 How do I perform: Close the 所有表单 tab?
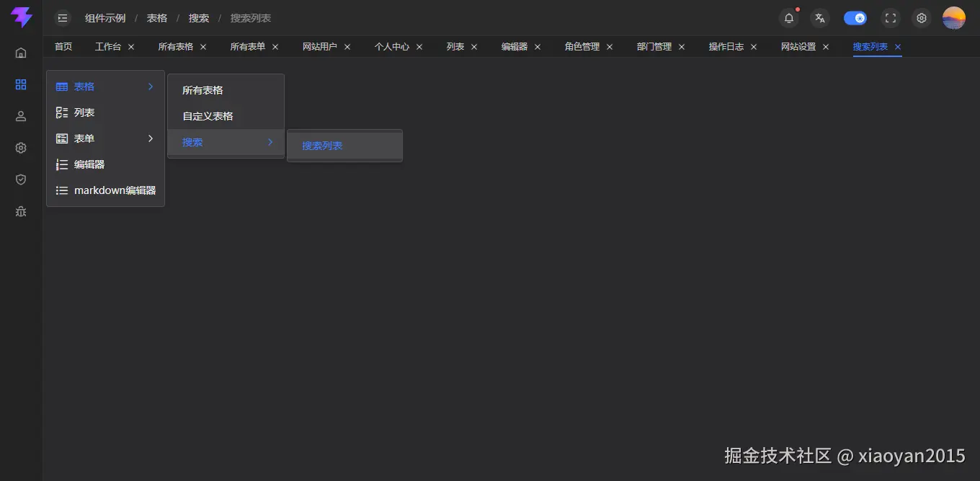[x=275, y=47]
